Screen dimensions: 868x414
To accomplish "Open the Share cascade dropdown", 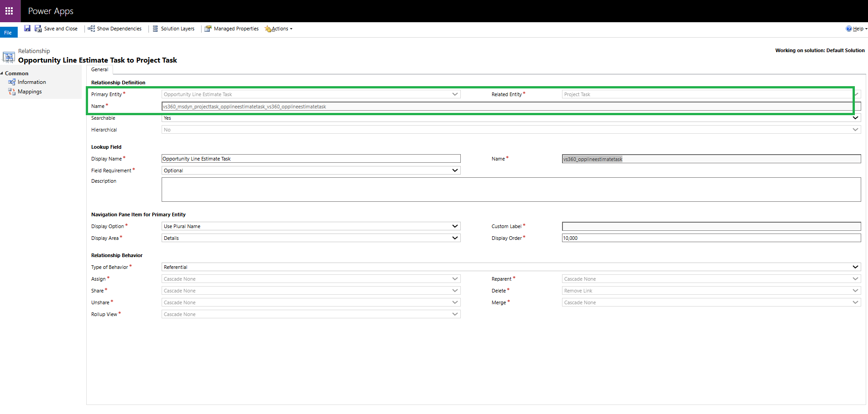I will click(x=311, y=291).
